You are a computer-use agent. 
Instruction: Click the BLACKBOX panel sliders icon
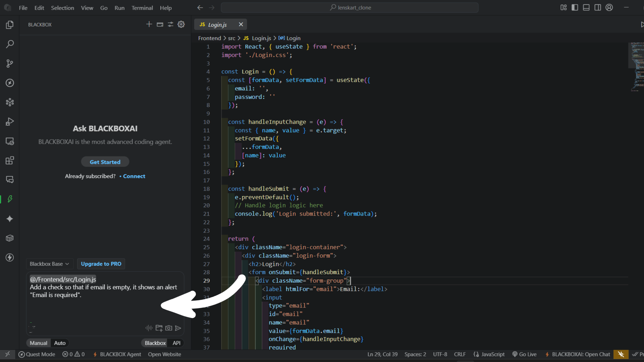(170, 24)
